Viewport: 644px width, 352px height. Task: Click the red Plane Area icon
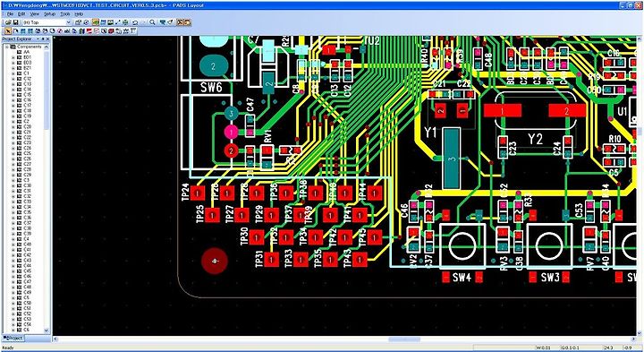(x=89, y=30)
